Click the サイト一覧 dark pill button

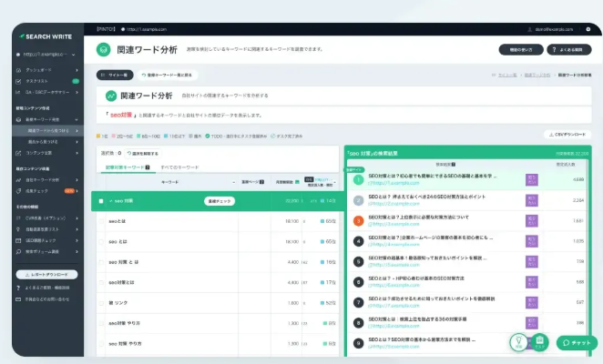pos(115,75)
